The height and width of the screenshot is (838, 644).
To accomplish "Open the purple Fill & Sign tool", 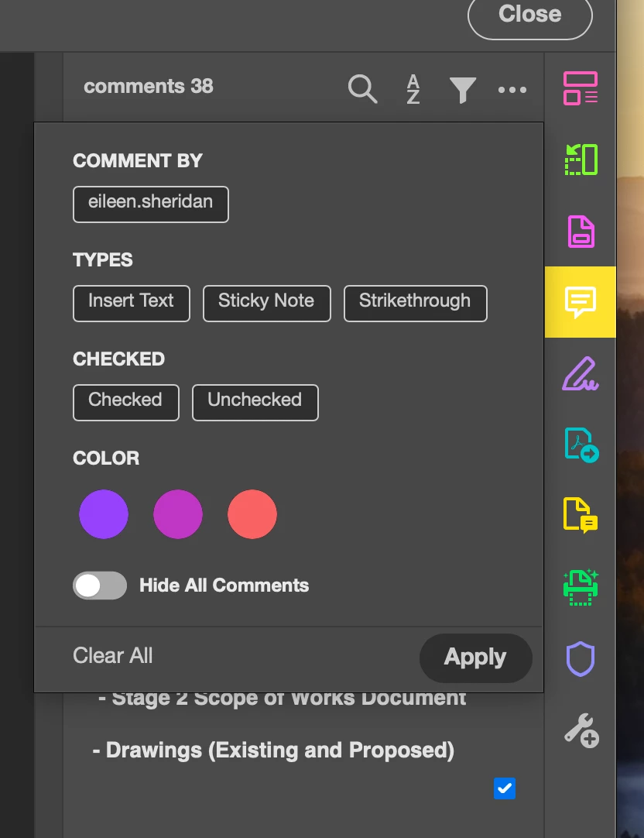I will pyautogui.click(x=580, y=374).
